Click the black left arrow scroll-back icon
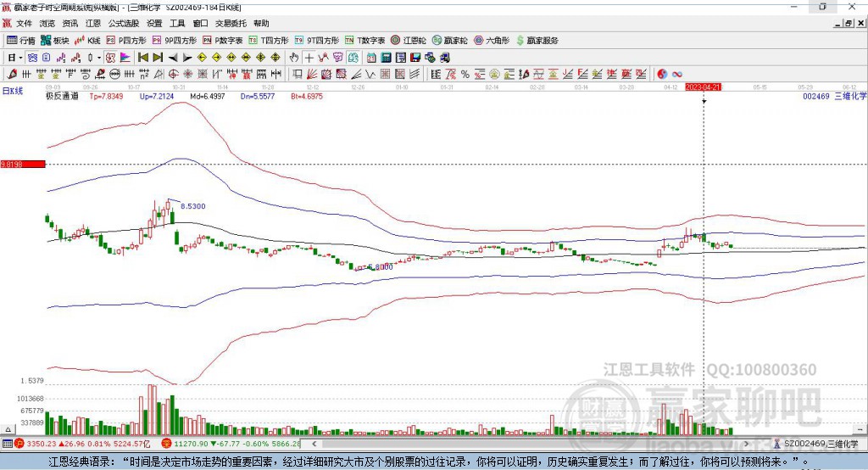The image size is (868, 470). tap(173, 58)
